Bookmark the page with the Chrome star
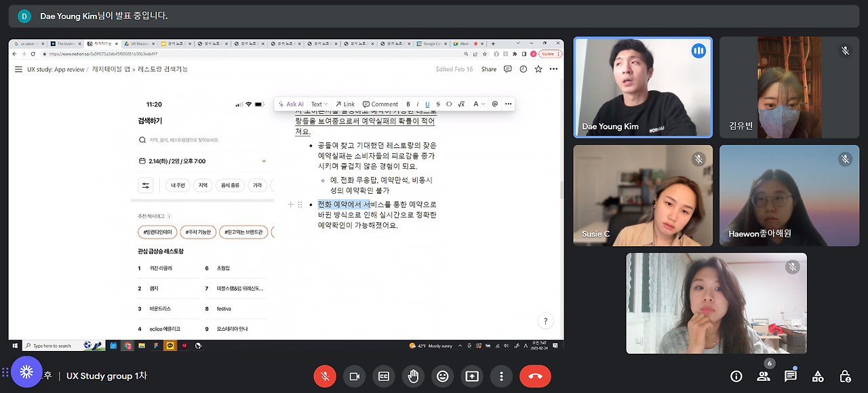This screenshot has width=868, height=393. pyautogui.click(x=484, y=54)
